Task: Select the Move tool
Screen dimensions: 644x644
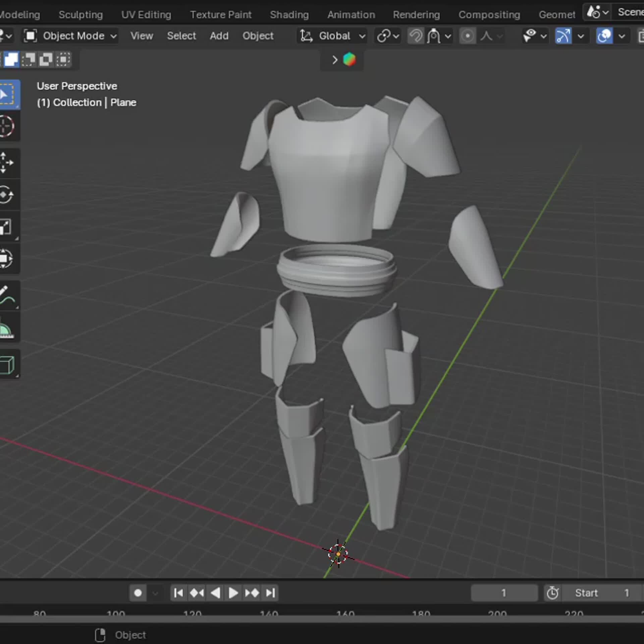Action: (x=8, y=163)
